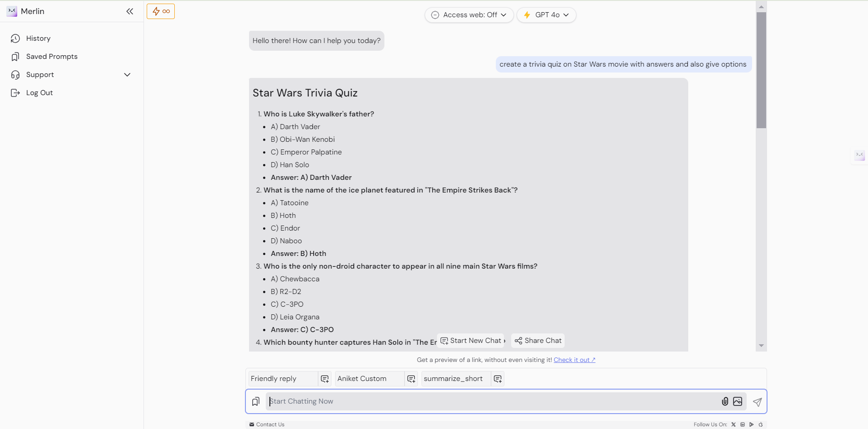
Task: Click the bounty hunter question text
Action: pos(350,342)
